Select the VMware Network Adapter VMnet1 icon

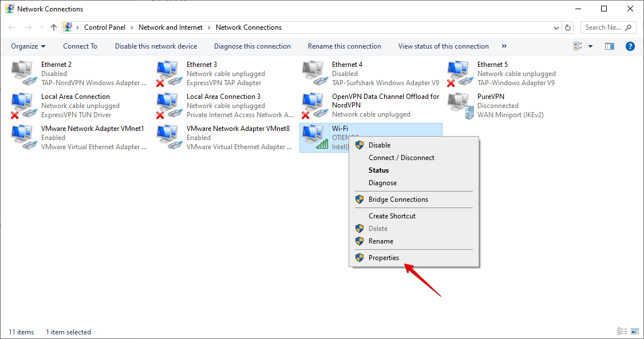click(24, 137)
